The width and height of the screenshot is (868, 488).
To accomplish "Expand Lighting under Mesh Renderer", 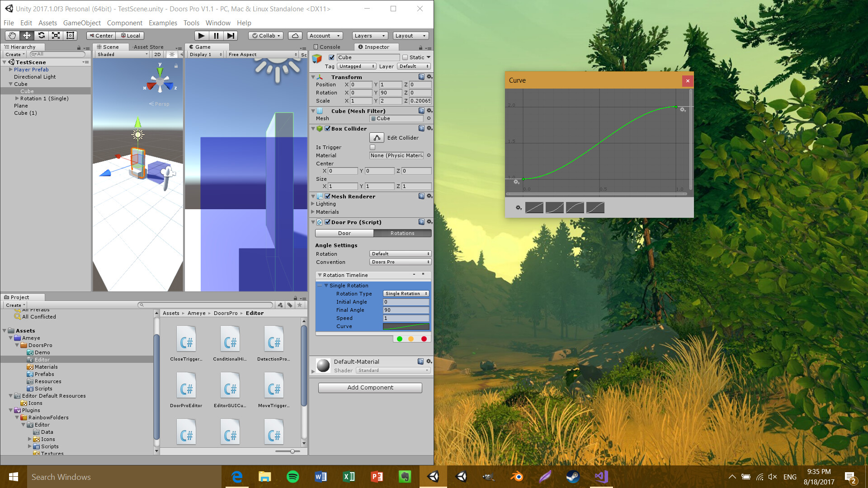I will (312, 204).
